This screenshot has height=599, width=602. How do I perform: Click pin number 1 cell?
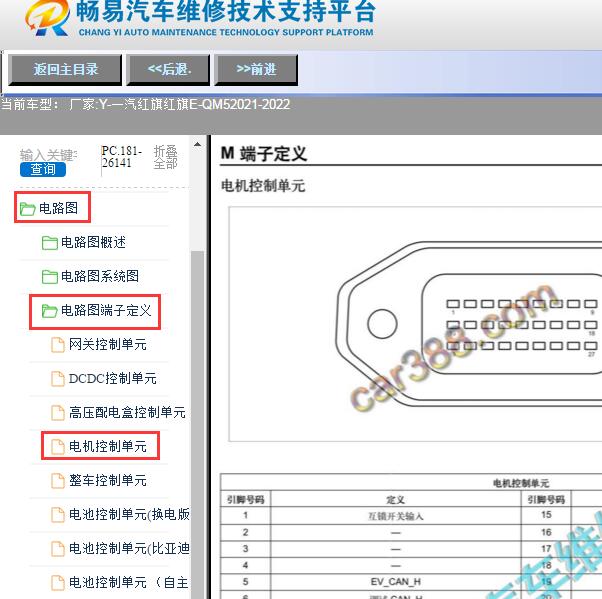point(245,515)
